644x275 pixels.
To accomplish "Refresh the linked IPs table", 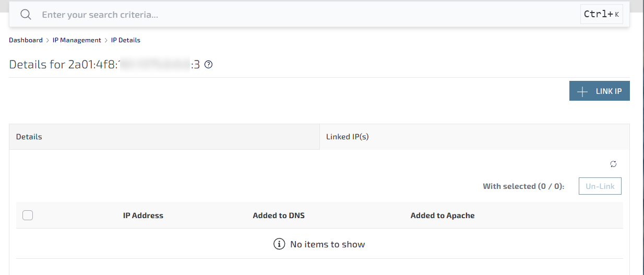I will point(613,164).
